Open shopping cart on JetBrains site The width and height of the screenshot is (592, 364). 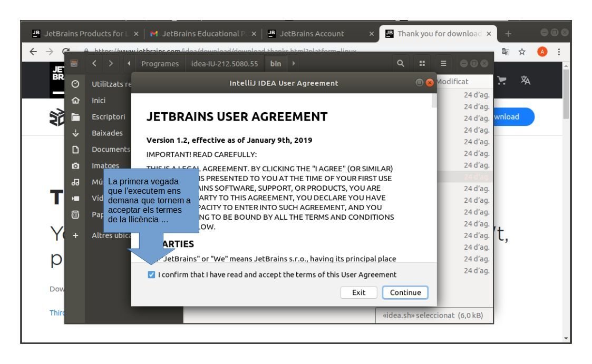tap(502, 80)
